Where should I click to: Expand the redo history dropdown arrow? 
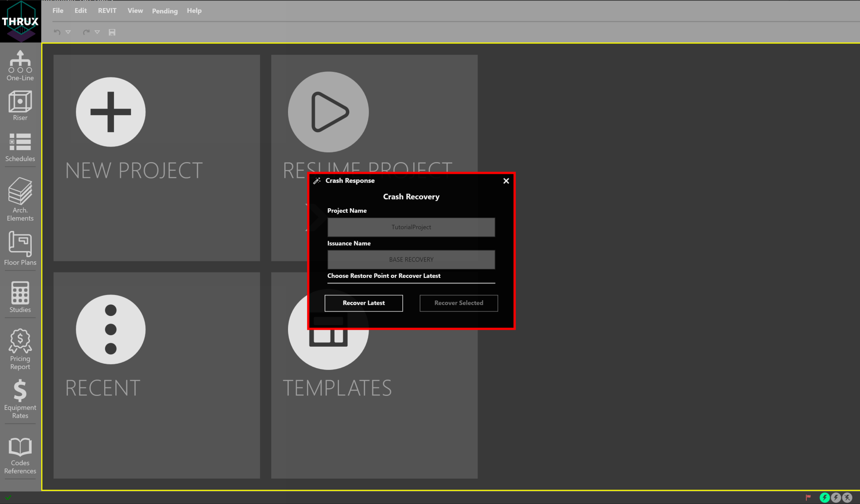coord(97,32)
